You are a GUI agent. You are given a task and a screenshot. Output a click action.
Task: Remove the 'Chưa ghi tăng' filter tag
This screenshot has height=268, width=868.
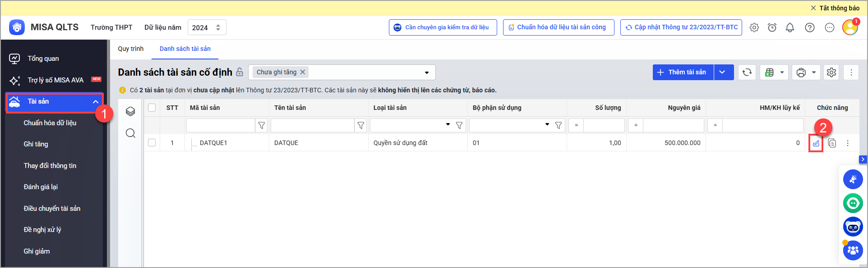pyautogui.click(x=303, y=72)
